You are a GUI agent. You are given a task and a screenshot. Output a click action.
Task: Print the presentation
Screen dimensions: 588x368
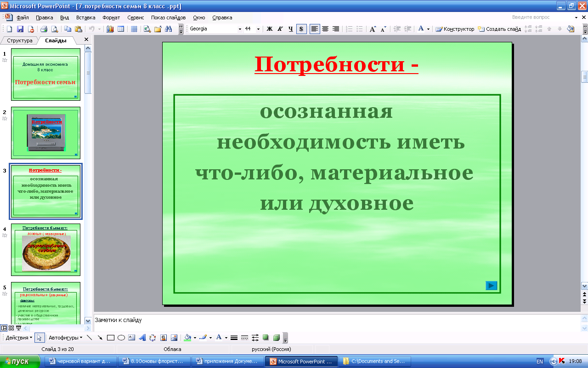point(44,29)
